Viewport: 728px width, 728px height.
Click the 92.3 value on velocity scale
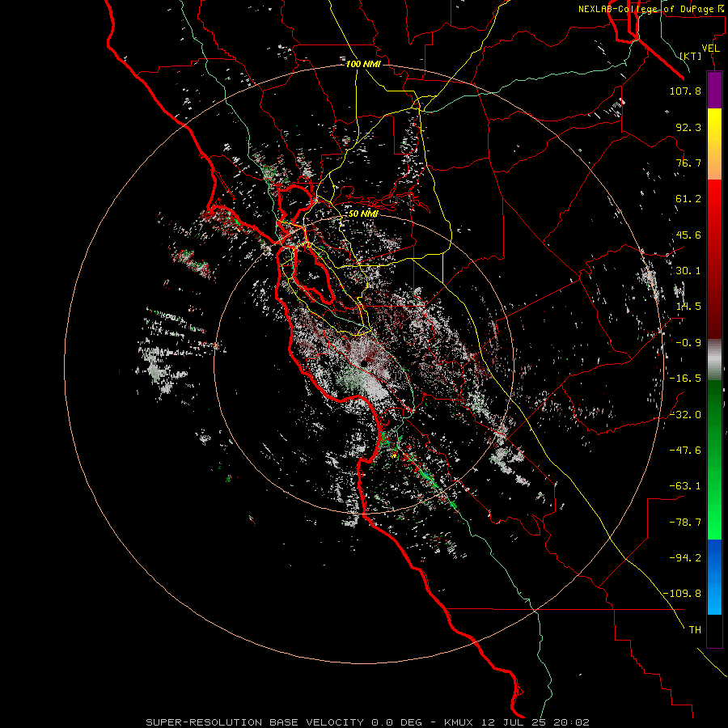click(x=688, y=127)
